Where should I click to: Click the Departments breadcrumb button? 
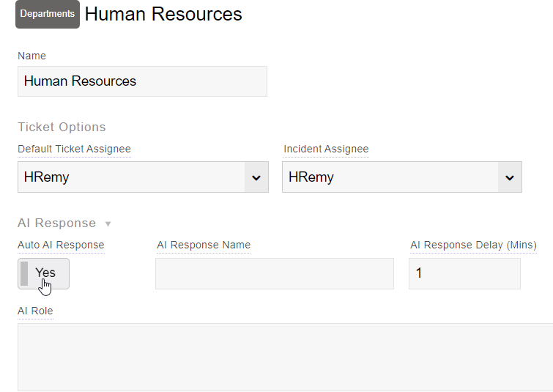pos(47,14)
